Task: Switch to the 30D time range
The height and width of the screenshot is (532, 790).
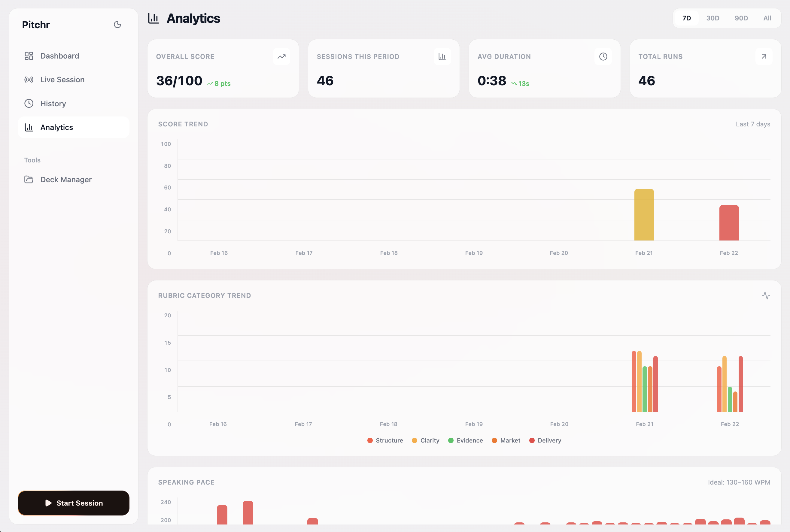Action: 713,18
